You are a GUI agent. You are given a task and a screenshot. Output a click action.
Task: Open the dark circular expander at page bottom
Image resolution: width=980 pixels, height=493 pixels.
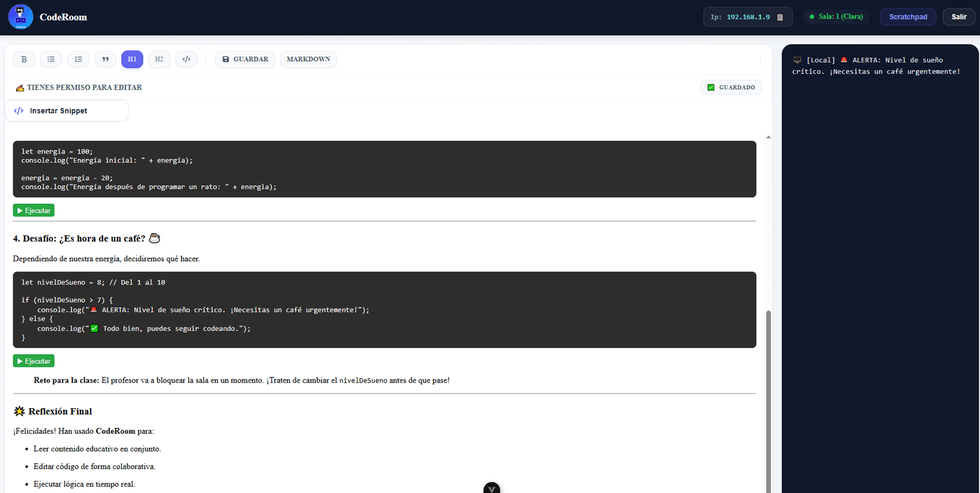click(491, 487)
